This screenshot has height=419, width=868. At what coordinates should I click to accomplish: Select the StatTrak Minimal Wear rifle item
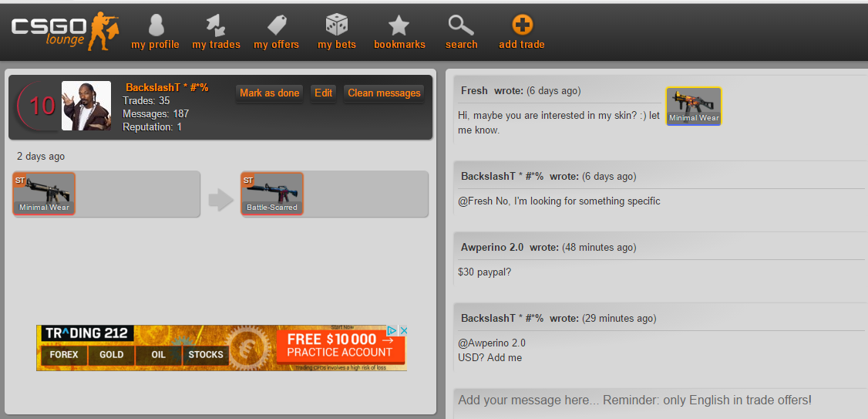(x=44, y=194)
